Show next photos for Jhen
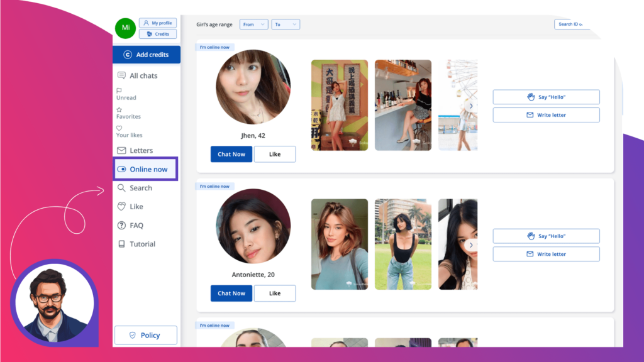The image size is (644, 362). coord(471,106)
